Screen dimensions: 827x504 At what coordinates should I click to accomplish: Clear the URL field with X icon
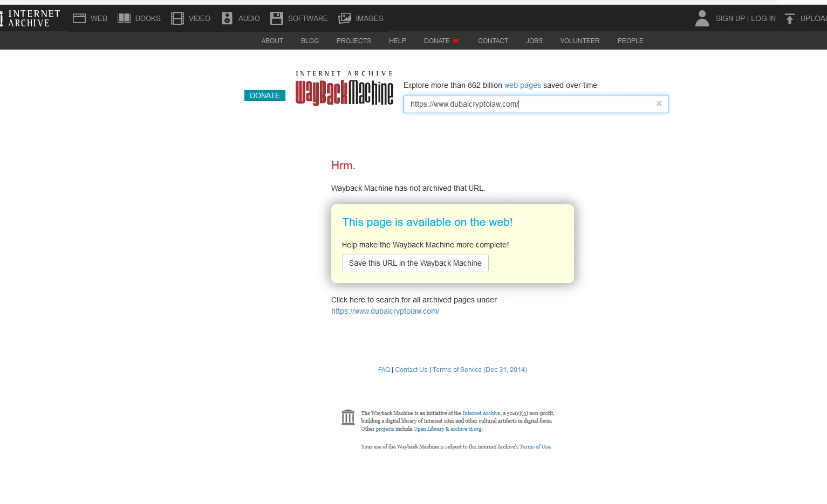[x=659, y=103]
